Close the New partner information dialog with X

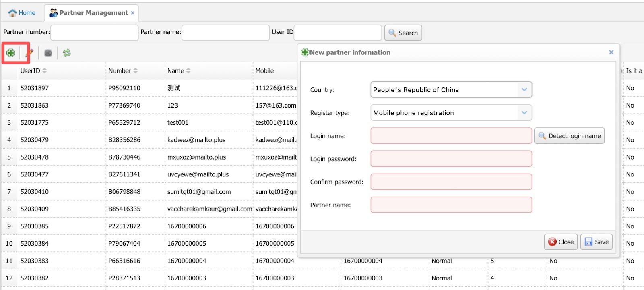(611, 52)
